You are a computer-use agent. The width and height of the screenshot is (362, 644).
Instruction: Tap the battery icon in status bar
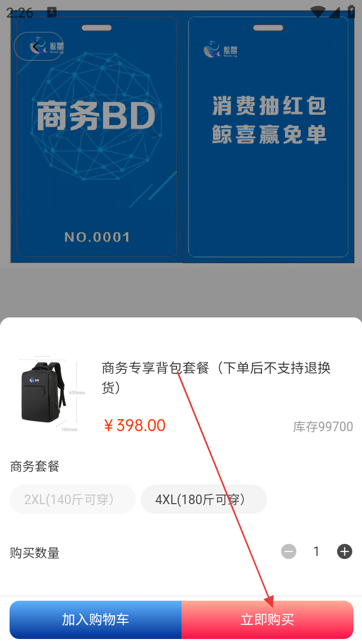point(351,12)
